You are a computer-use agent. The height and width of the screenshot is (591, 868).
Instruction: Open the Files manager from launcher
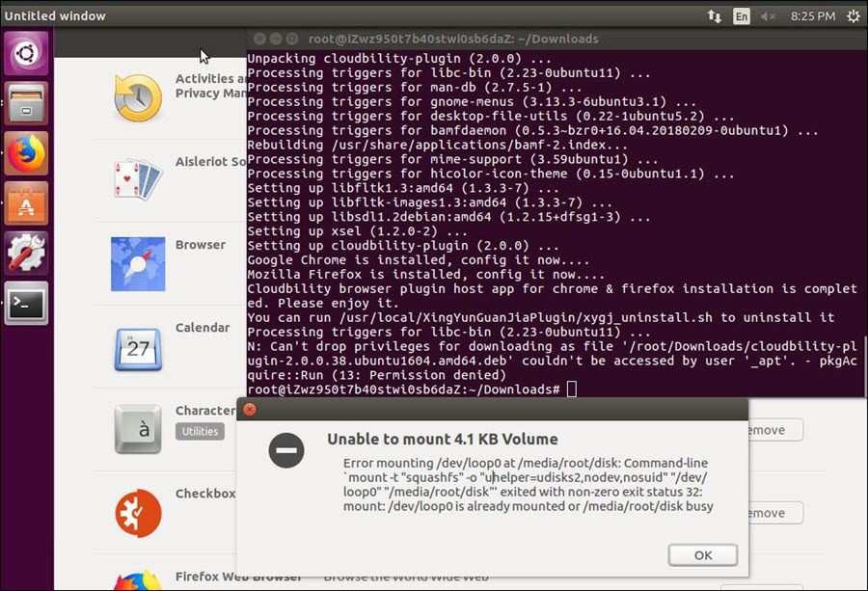click(x=26, y=103)
